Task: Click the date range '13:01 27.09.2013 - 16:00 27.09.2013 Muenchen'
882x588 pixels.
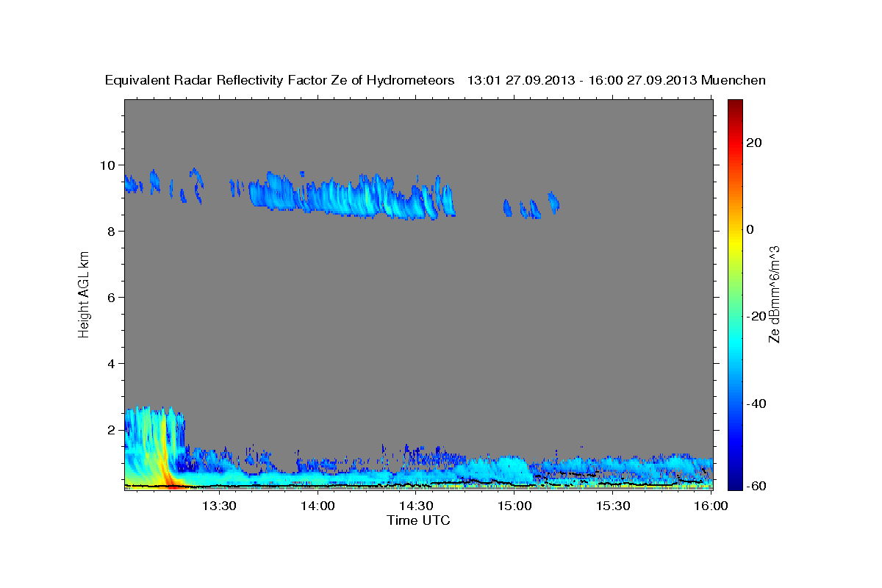Action: point(617,80)
